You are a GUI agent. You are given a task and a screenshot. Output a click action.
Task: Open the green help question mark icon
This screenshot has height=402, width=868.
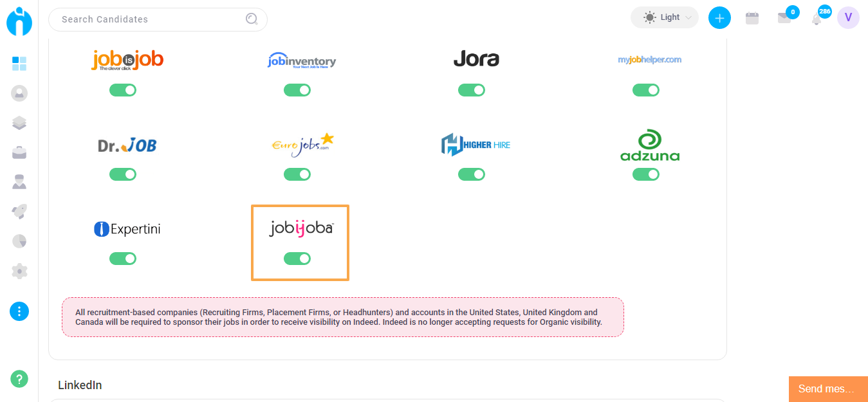19,379
